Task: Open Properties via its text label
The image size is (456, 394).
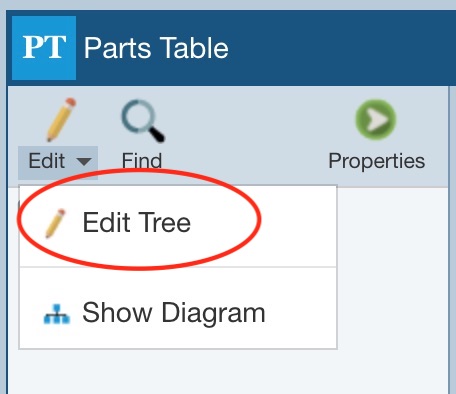Action: pyautogui.click(x=377, y=162)
